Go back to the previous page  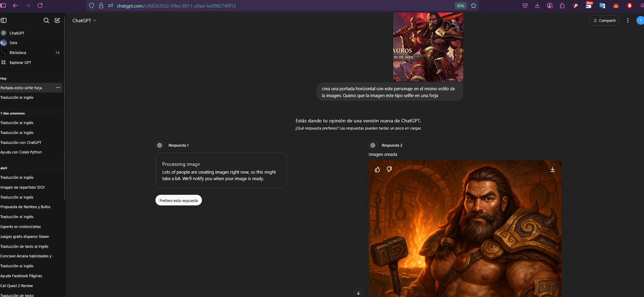pyautogui.click(x=15, y=5)
